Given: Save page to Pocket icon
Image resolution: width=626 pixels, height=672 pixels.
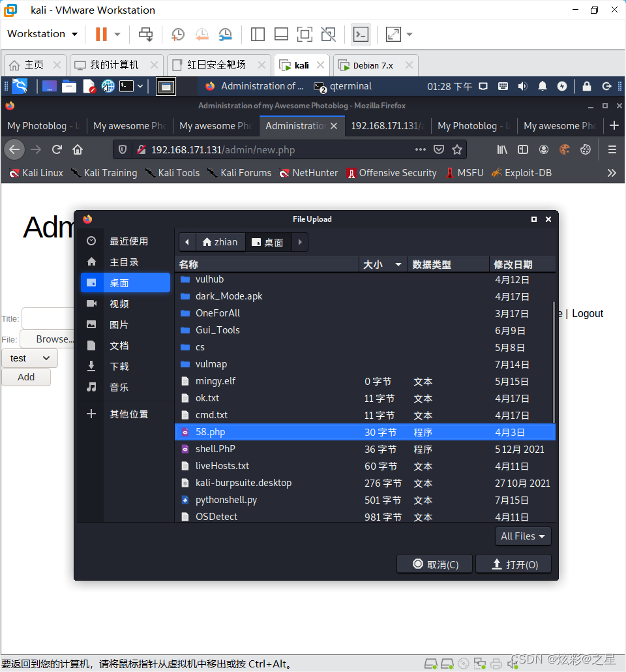Looking at the screenshot, I should click(439, 149).
